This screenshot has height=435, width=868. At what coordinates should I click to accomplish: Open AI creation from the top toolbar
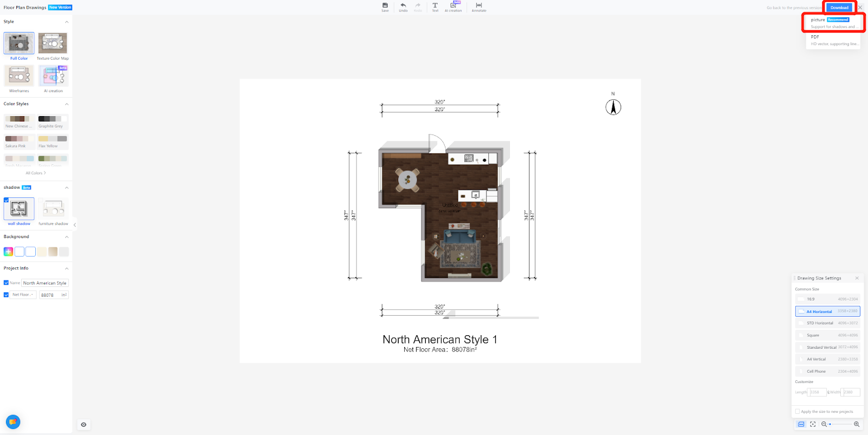(453, 7)
